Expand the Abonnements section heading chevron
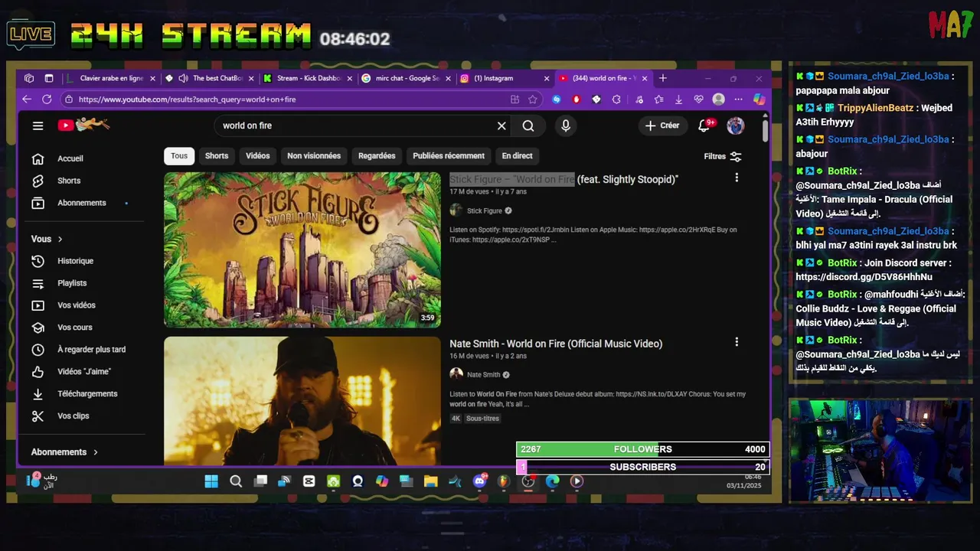The height and width of the screenshot is (551, 980). point(96,452)
